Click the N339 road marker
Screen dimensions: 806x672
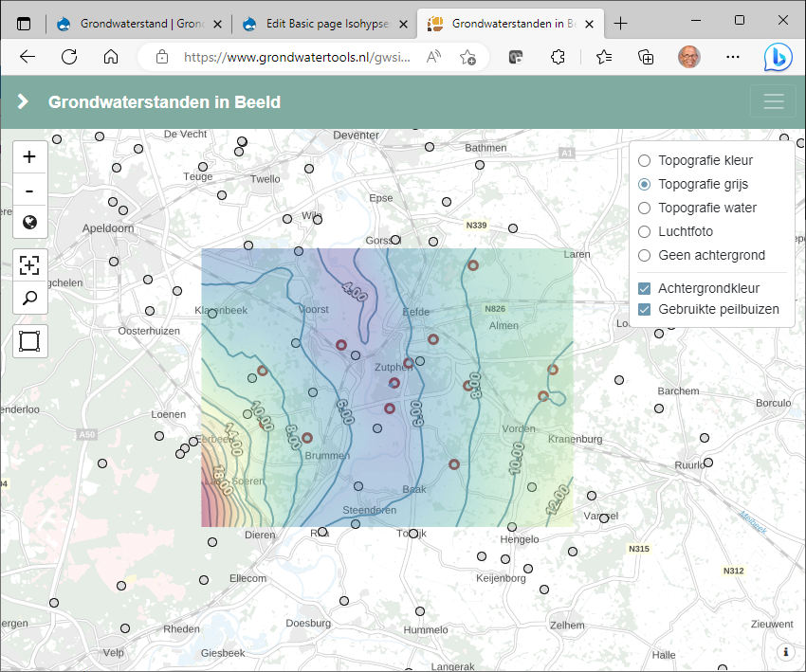476,225
